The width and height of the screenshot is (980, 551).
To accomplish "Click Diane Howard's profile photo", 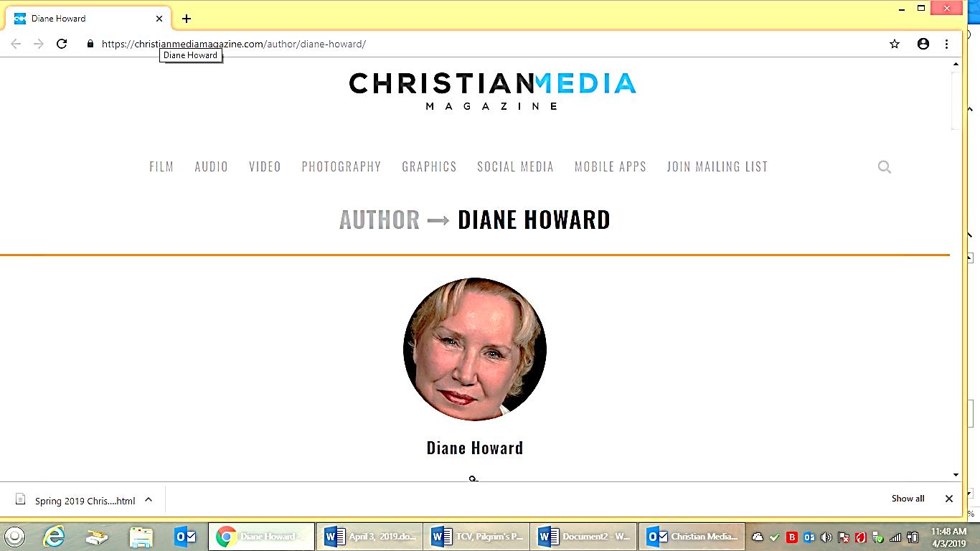I will point(475,349).
